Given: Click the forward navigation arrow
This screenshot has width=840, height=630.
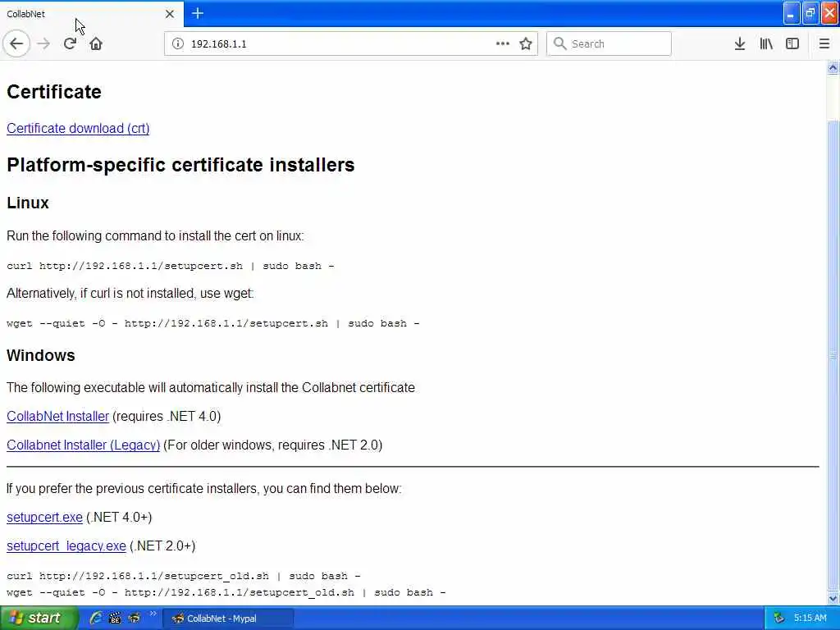Looking at the screenshot, I should tap(43, 43).
